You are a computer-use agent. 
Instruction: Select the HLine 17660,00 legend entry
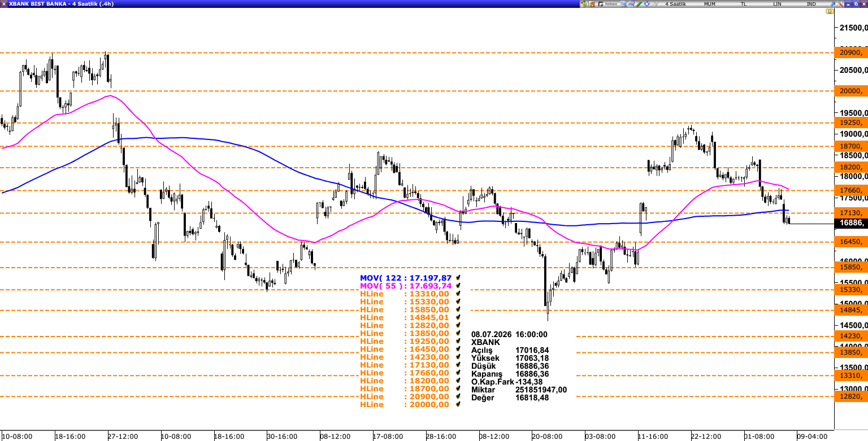coord(405,373)
